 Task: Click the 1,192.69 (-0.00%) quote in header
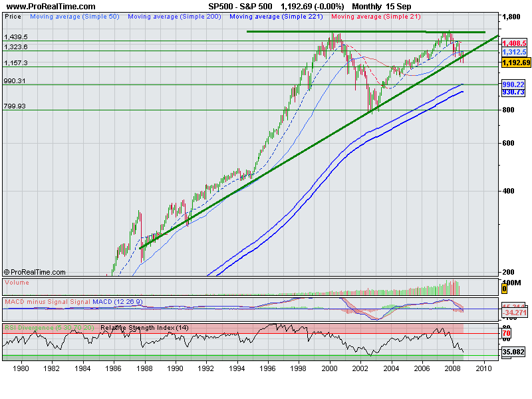pos(312,7)
